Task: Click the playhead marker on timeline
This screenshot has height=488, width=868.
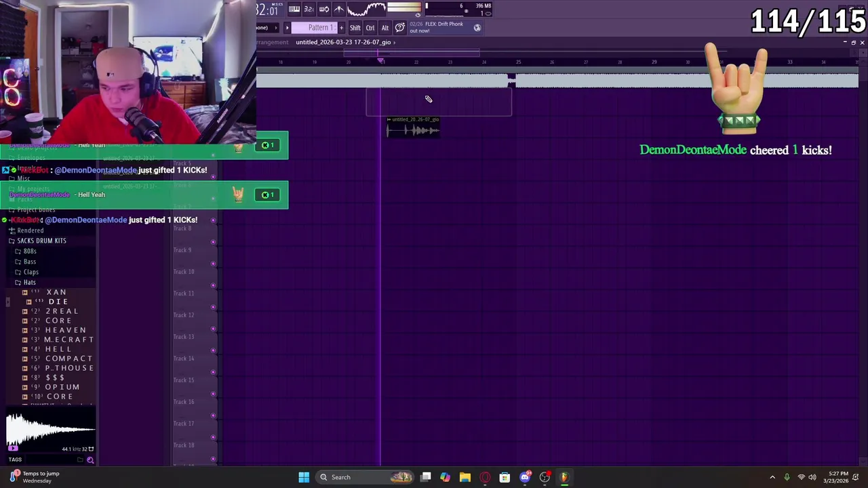Action: (x=381, y=62)
